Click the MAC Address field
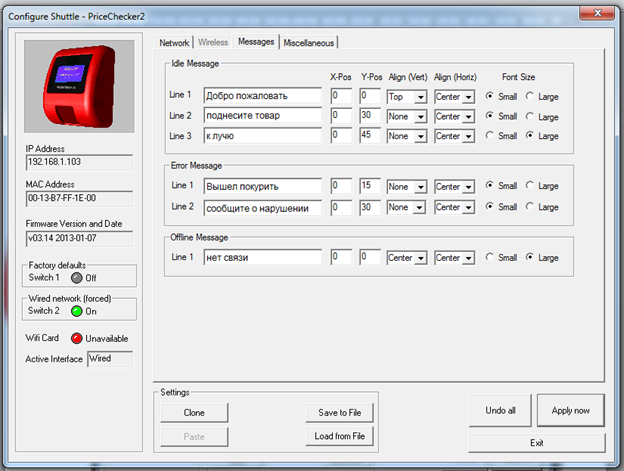 pyautogui.click(x=79, y=199)
